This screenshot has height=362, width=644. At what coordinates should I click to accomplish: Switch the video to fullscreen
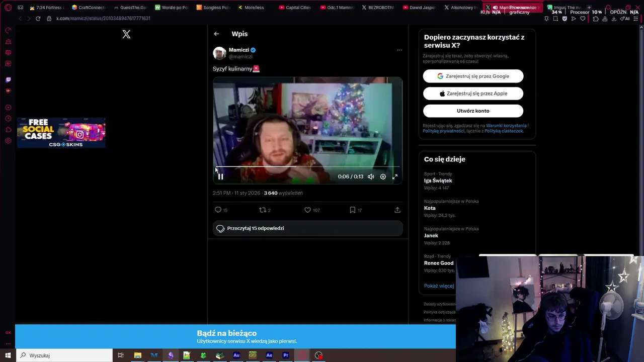pos(395,176)
